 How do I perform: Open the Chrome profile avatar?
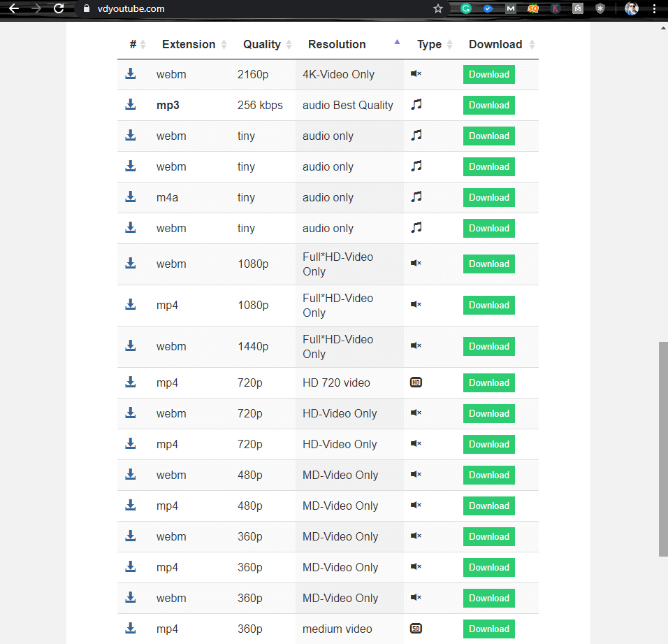pos(632,9)
